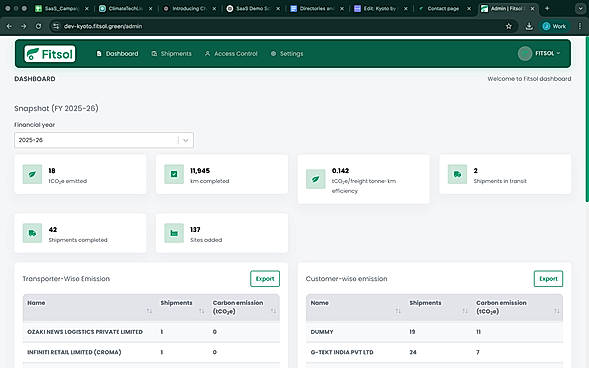This screenshot has height=368, width=589.
Task: Export Customer-wise emission data
Action: tap(548, 279)
